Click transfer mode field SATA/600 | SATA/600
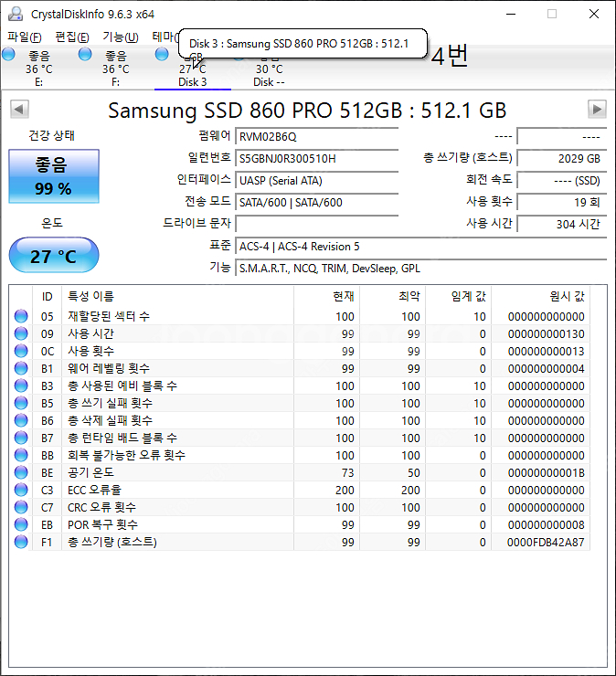This screenshot has height=676, width=616. point(316,202)
